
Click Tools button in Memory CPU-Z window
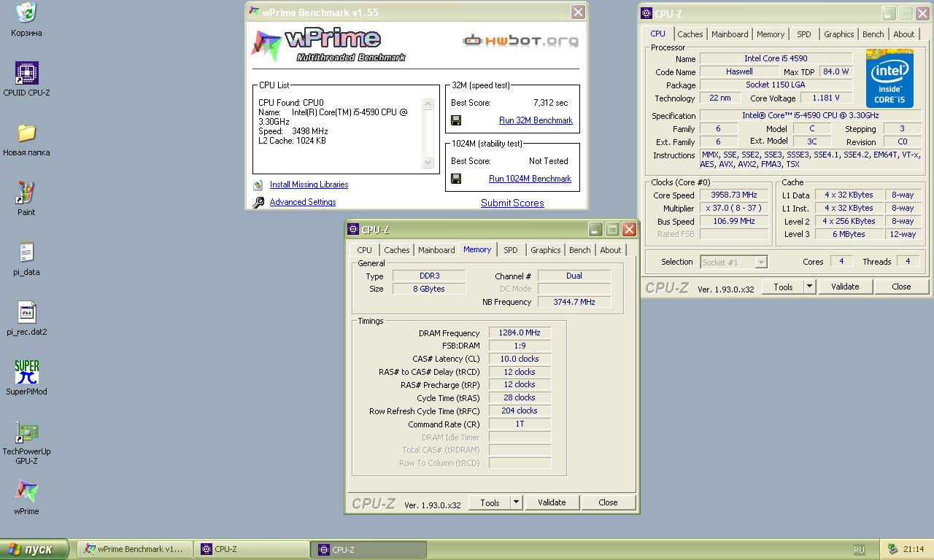(x=490, y=502)
